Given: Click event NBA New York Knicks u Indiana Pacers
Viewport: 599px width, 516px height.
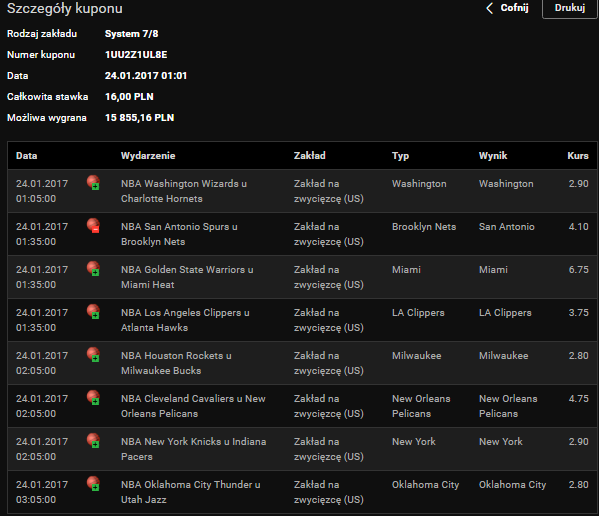Looking at the screenshot, I should [x=194, y=449].
